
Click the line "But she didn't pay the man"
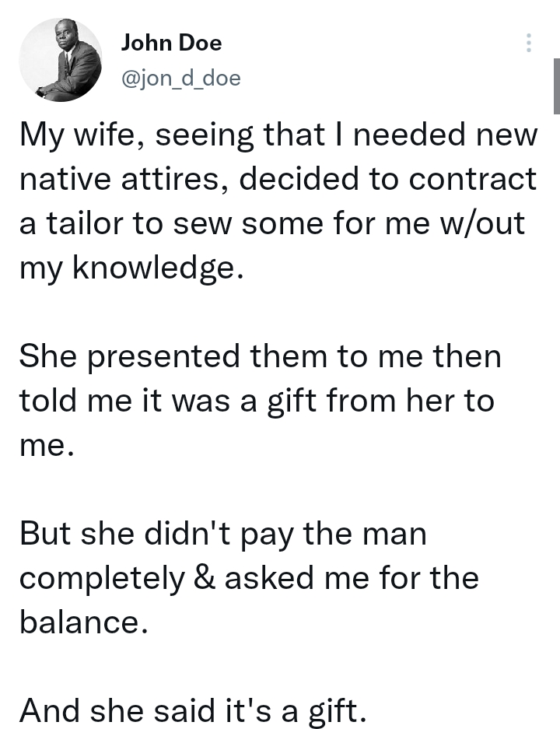coord(223,533)
